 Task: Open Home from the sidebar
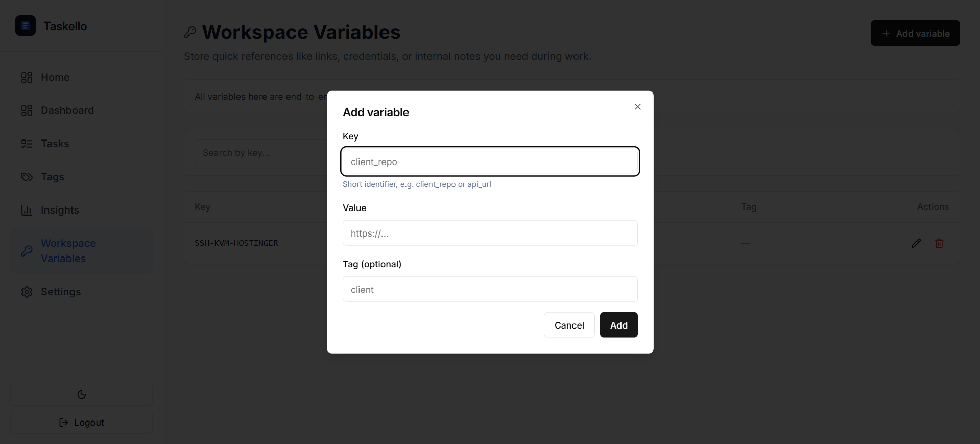point(55,77)
